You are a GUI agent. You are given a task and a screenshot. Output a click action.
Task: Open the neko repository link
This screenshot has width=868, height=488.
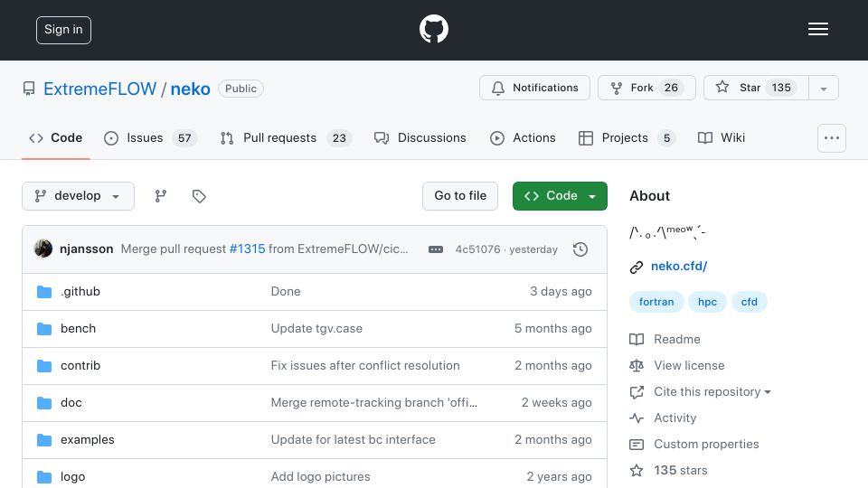(x=190, y=89)
